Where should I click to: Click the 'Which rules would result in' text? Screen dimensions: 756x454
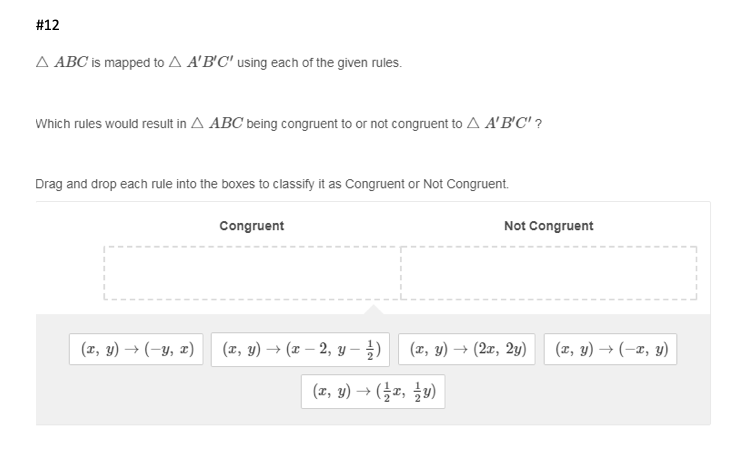(x=102, y=124)
